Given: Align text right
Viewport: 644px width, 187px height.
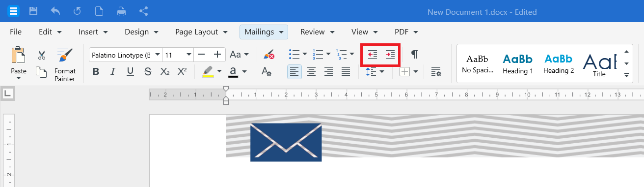Looking at the screenshot, I should click(328, 72).
